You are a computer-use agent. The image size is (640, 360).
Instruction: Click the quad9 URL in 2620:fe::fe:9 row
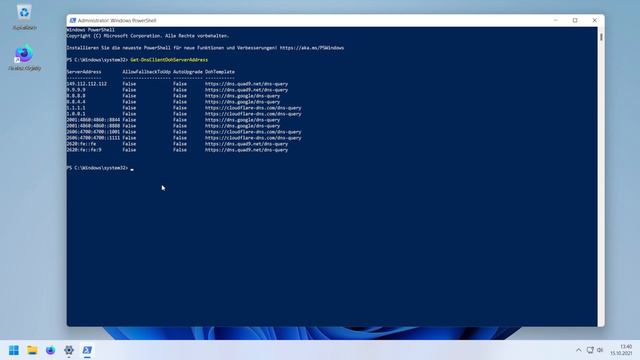click(x=247, y=150)
